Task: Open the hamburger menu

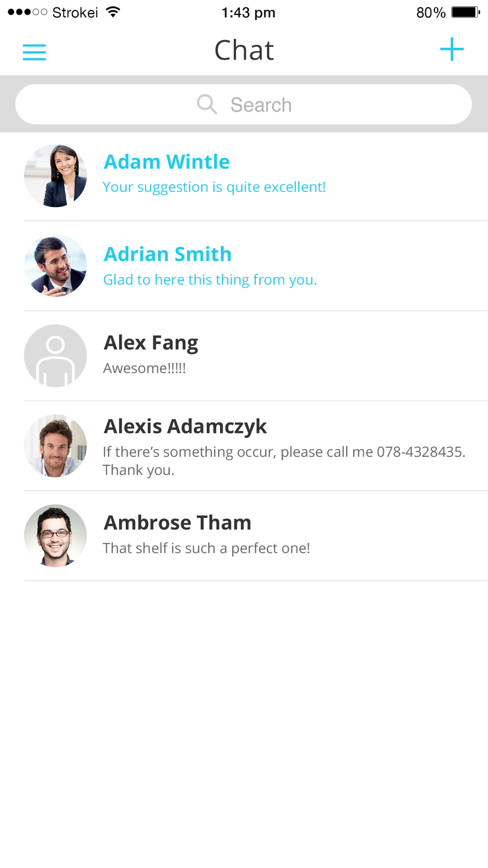Action: pyautogui.click(x=34, y=52)
